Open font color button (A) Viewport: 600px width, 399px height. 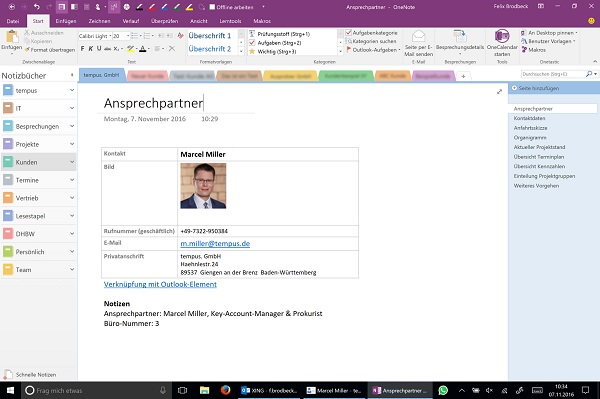click(x=142, y=49)
